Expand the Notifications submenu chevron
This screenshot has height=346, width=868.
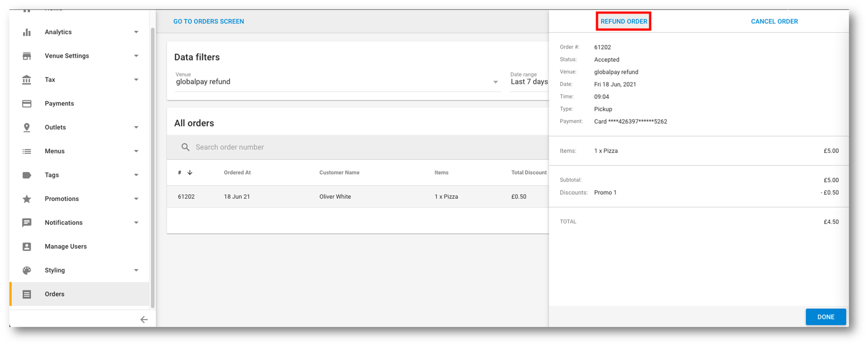(136, 223)
